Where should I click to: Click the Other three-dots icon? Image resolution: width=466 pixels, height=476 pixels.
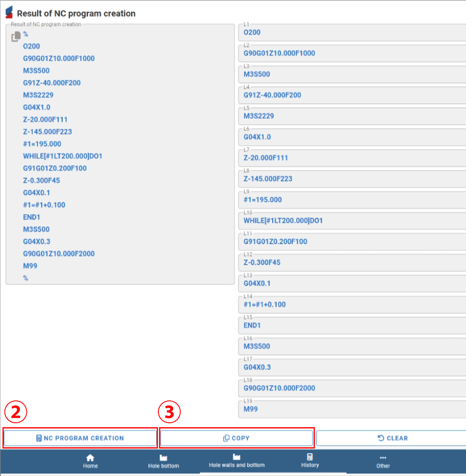tap(383, 457)
